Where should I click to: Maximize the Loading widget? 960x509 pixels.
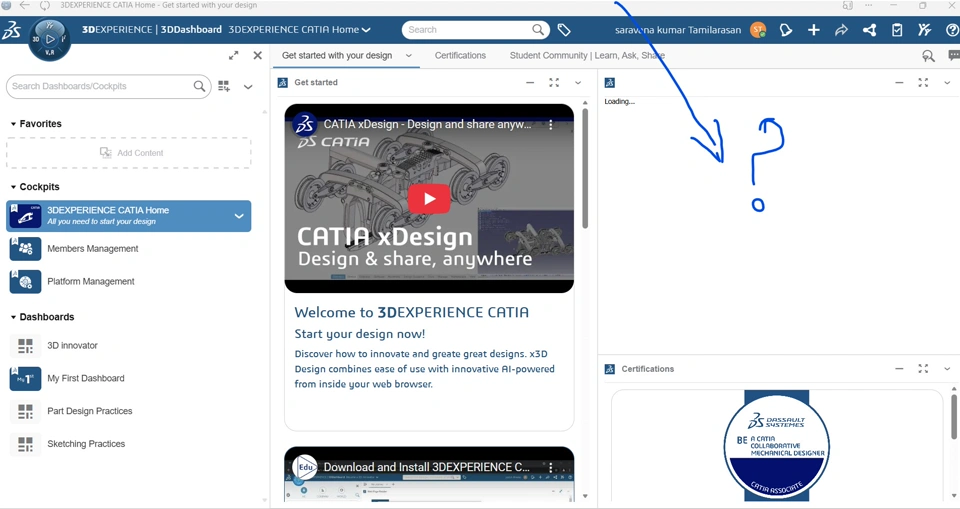click(923, 83)
